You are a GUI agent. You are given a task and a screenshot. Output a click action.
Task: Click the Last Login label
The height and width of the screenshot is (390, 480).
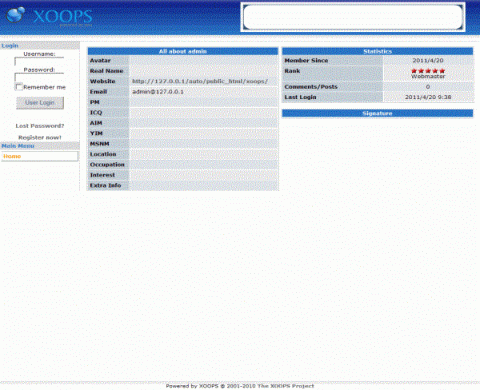click(x=300, y=97)
